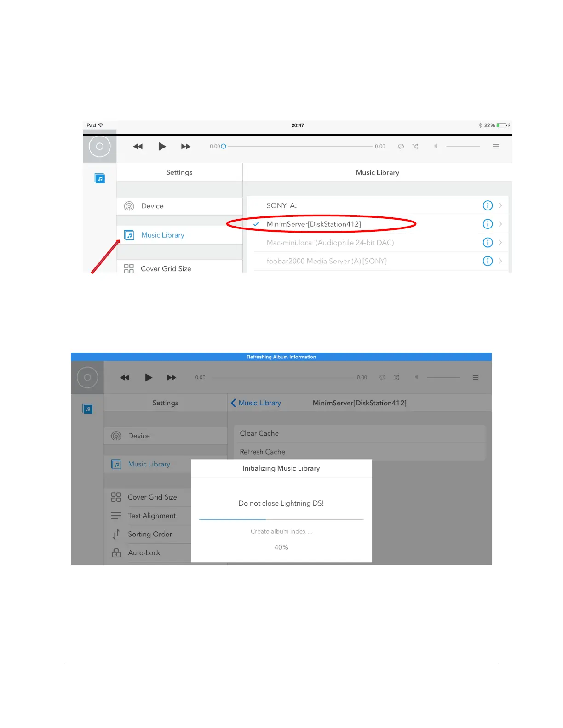
Task: Open Text Alignment setting
Action: pyautogui.click(x=148, y=516)
